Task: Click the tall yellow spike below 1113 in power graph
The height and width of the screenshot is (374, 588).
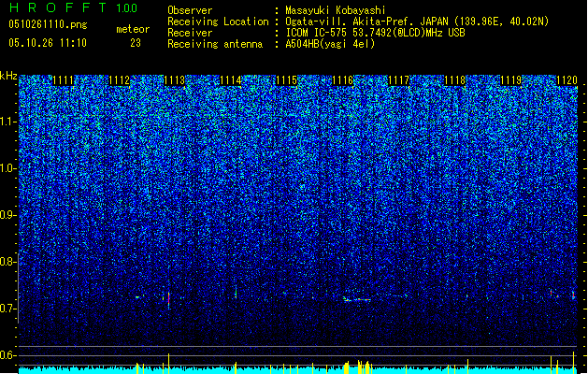Action: tap(169, 364)
